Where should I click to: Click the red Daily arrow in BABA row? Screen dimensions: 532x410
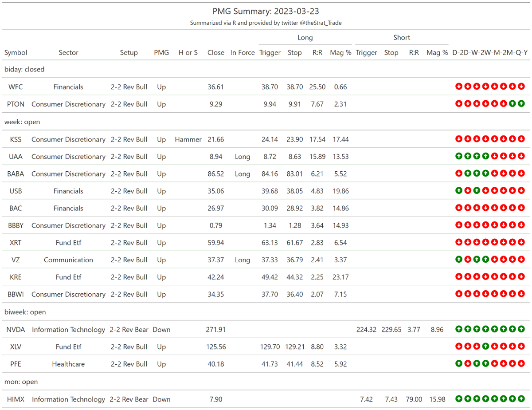[x=459, y=173]
